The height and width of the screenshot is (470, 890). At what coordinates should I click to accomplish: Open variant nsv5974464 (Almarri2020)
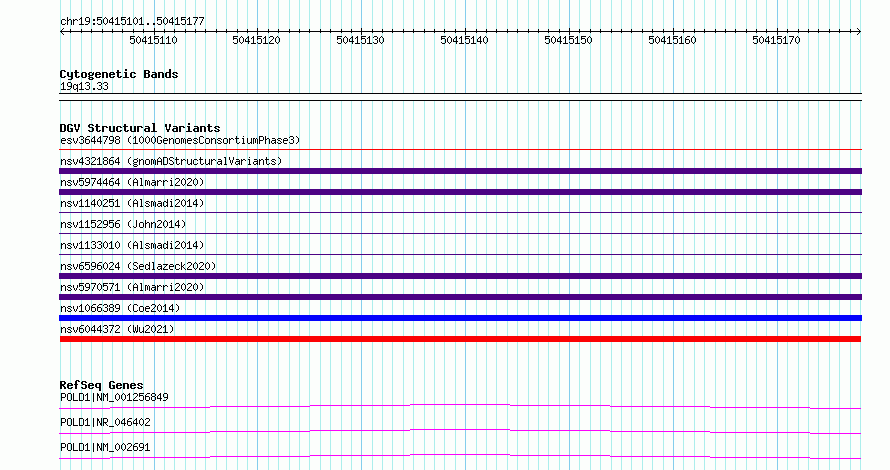pyautogui.click(x=132, y=182)
